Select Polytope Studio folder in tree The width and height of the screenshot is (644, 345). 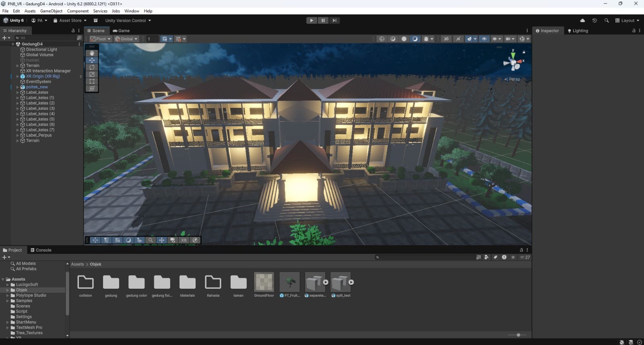(31, 295)
